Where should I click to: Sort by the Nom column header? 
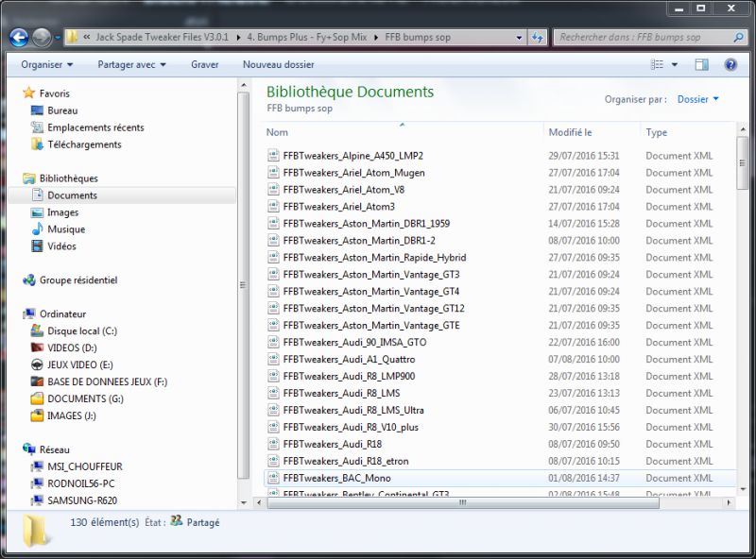coord(277,132)
